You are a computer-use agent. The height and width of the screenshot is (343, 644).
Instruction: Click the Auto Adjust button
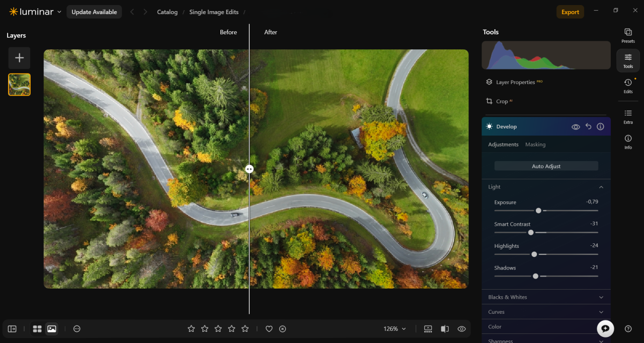point(546,166)
